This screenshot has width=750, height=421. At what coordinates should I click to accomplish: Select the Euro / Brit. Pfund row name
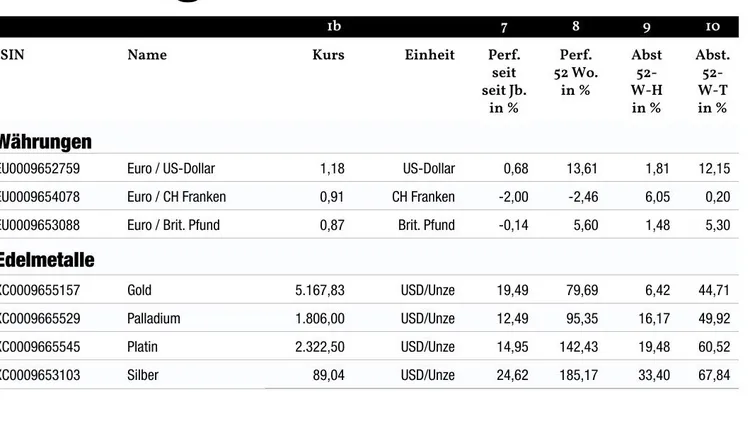[x=173, y=225]
